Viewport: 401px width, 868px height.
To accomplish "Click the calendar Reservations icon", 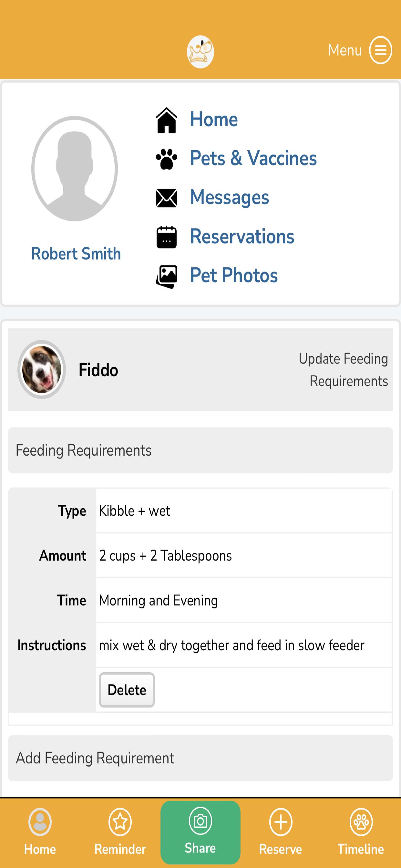I will pyautogui.click(x=167, y=237).
